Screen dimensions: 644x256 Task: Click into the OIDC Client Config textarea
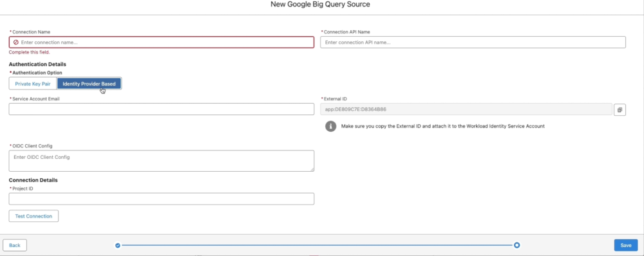click(162, 161)
